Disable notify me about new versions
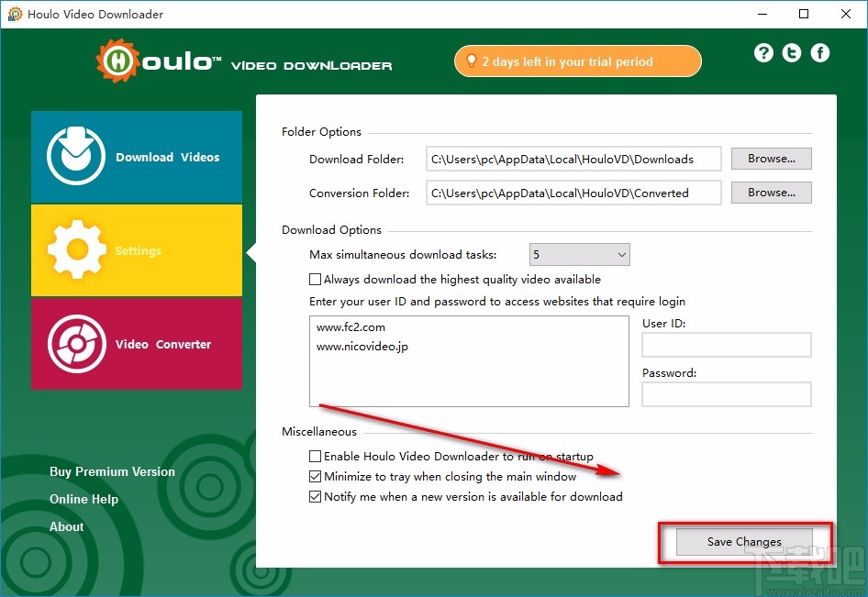Image resolution: width=868 pixels, height=597 pixels. tap(315, 496)
